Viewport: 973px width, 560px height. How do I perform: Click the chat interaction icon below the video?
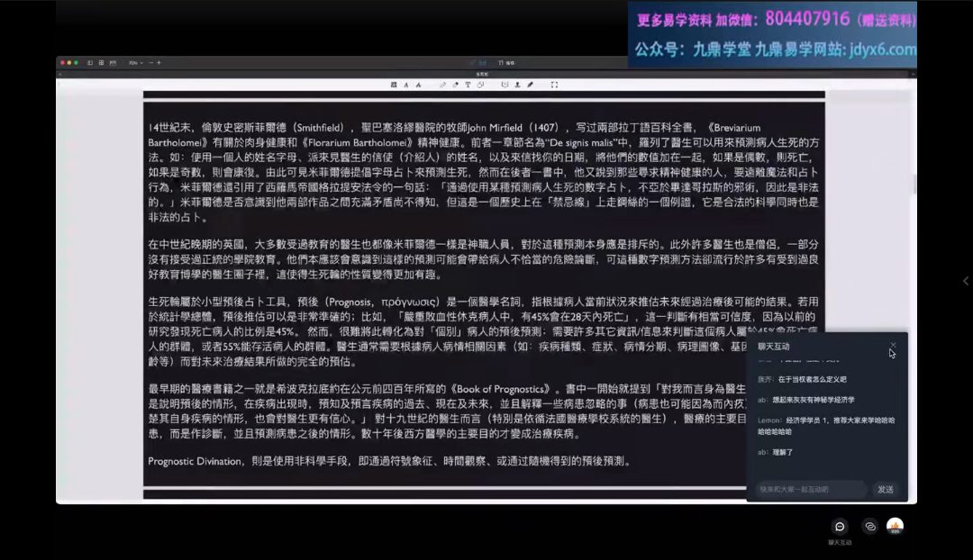click(x=839, y=527)
